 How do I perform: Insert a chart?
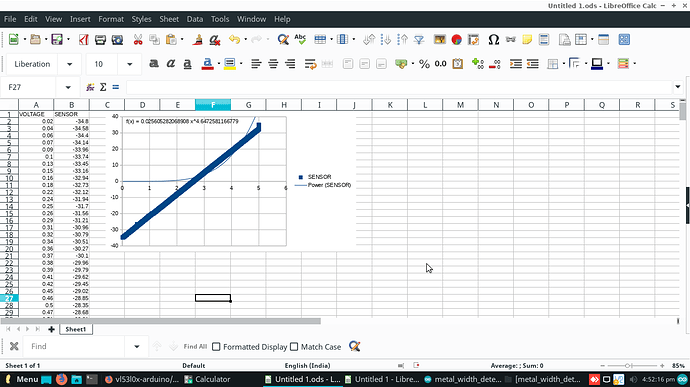click(456, 40)
